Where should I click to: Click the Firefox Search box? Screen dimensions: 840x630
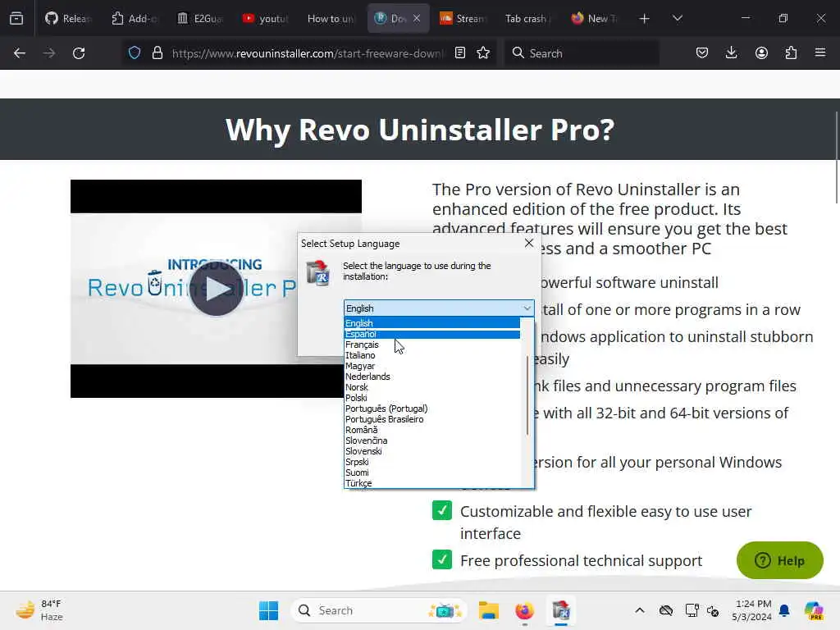[582, 53]
